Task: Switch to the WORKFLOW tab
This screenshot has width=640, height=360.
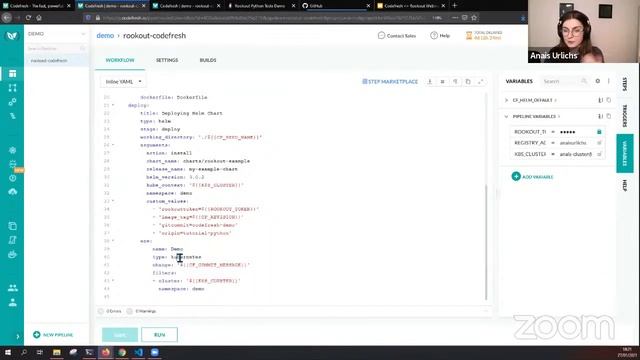Action: coord(120,60)
